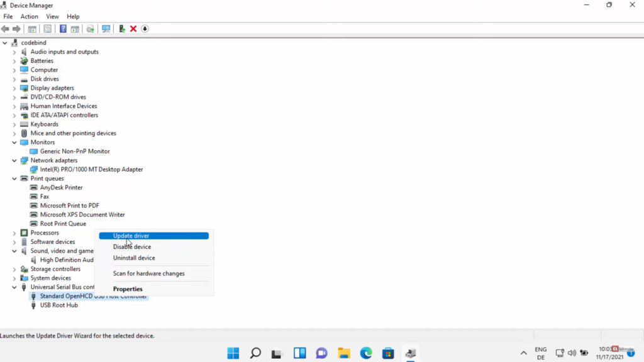This screenshot has width=644, height=362.
Task: Collapse the Monitors node
Action: 14,143
